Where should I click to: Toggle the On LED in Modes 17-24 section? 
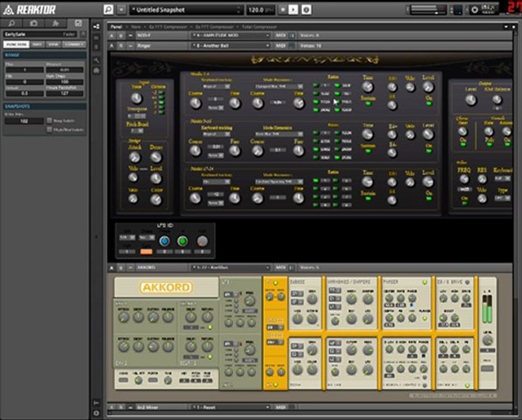pyautogui.click(x=429, y=199)
